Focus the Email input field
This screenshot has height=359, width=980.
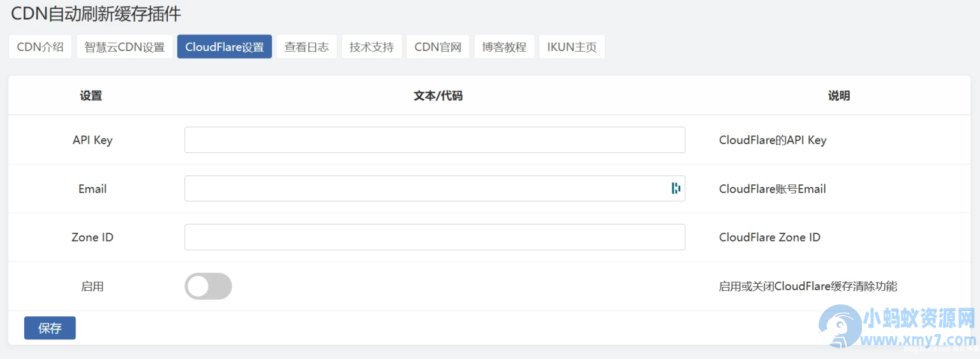[434, 188]
